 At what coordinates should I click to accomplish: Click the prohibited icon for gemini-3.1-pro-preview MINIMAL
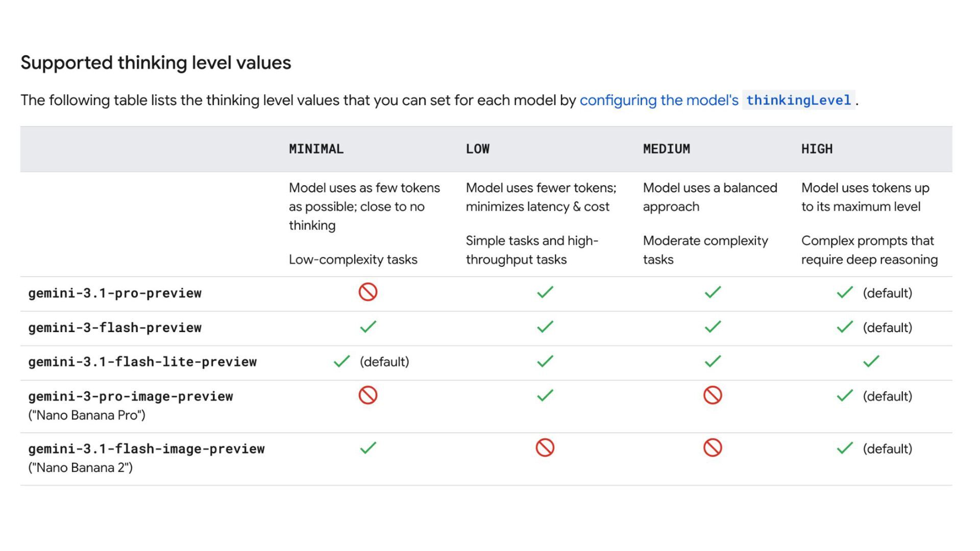tap(367, 292)
